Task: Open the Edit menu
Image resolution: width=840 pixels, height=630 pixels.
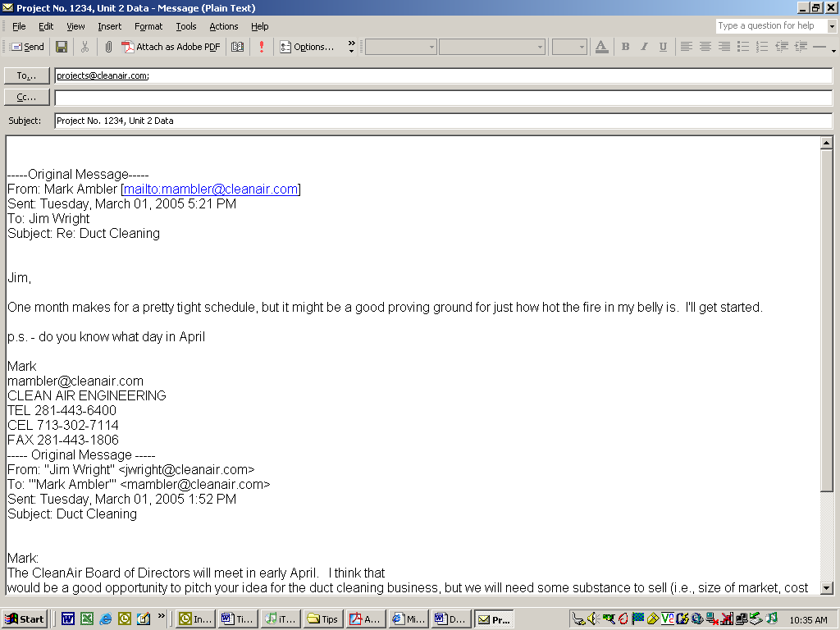Action: pyautogui.click(x=46, y=26)
